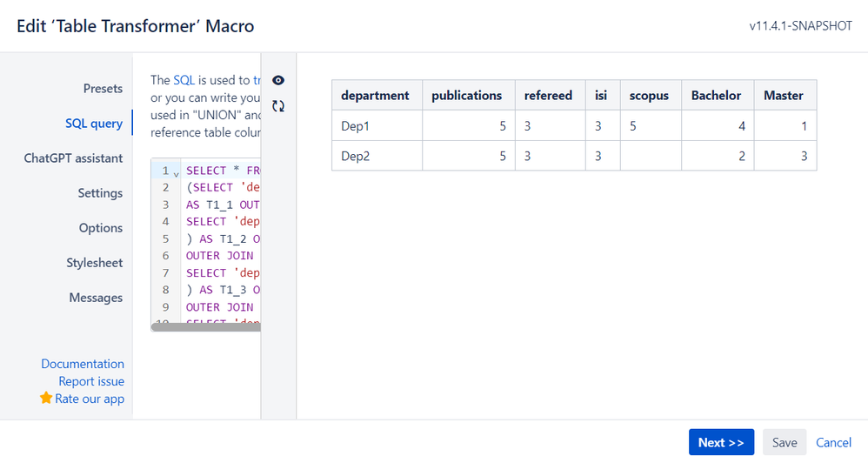The width and height of the screenshot is (868, 463).
Task: Click the Save button
Action: (x=785, y=442)
